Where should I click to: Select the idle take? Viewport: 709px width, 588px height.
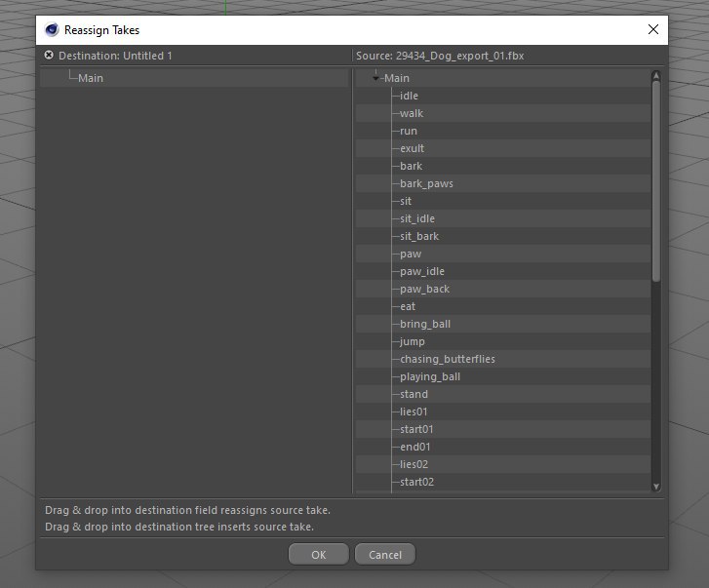(409, 96)
